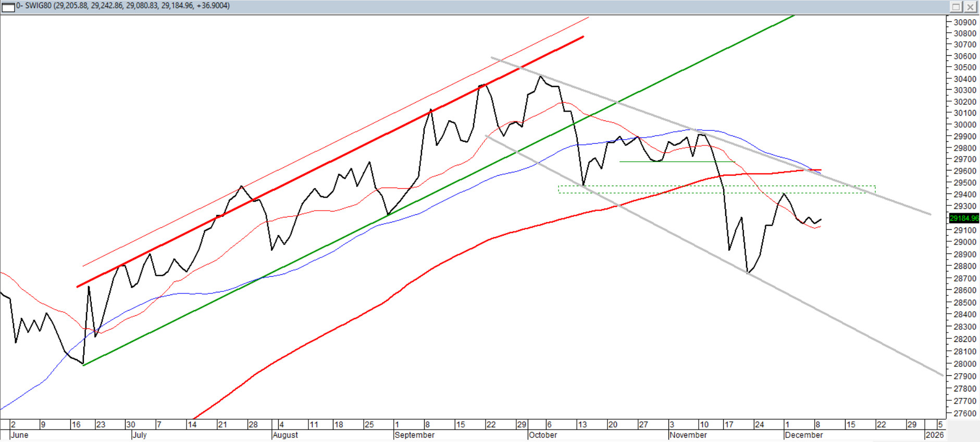This screenshot has width=980, height=442.
Task: Click the SWIG80 title bar text
Action: click(x=123, y=6)
